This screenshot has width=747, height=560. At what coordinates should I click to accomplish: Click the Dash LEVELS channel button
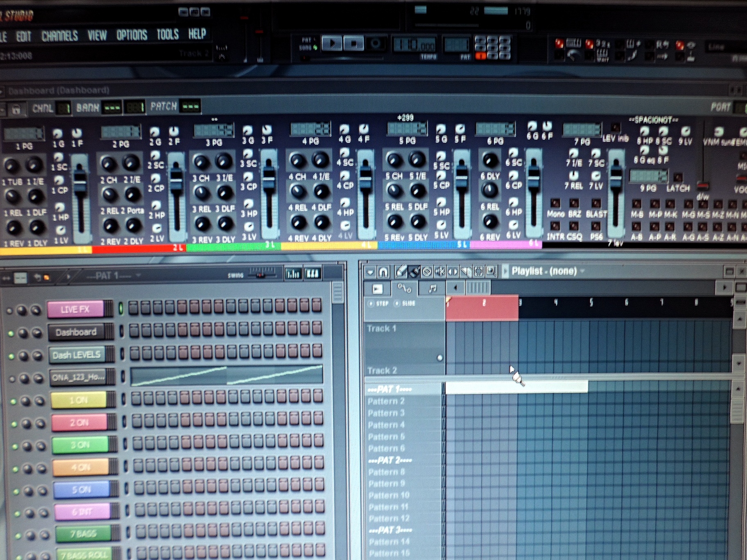(x=77, y=355)
